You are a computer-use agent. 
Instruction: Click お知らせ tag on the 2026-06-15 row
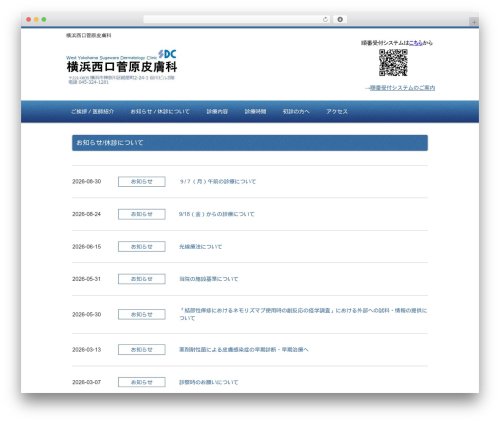click(x=142, y=247)
